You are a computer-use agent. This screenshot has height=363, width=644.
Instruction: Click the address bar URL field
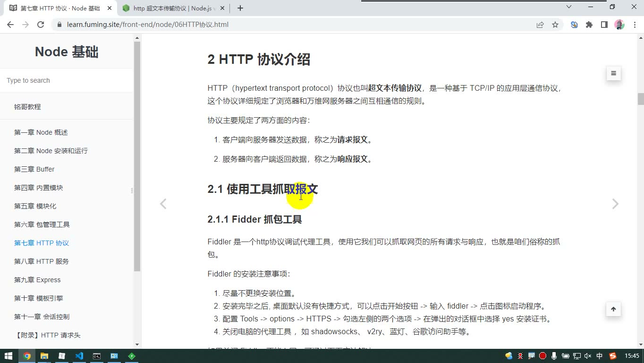pyautogui.click(x=293, y=25)
